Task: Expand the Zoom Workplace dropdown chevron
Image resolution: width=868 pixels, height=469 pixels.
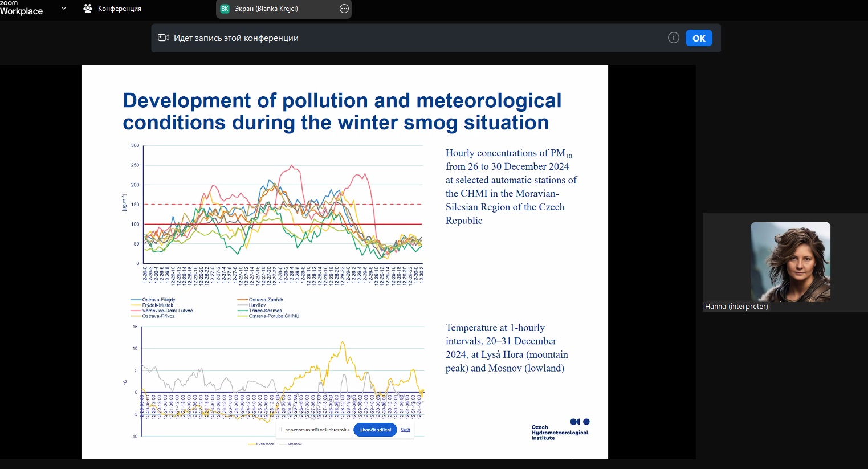Action: (x=64, y=9)
